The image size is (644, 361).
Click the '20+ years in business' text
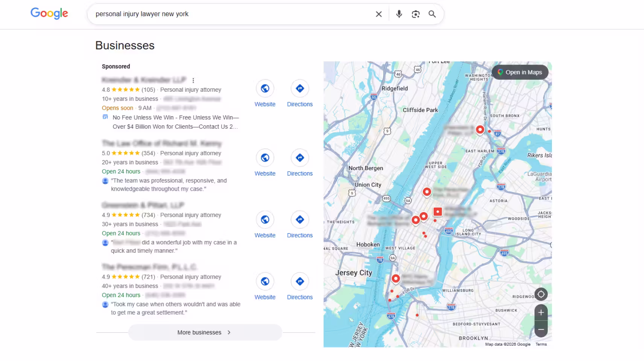click(130, 162)
